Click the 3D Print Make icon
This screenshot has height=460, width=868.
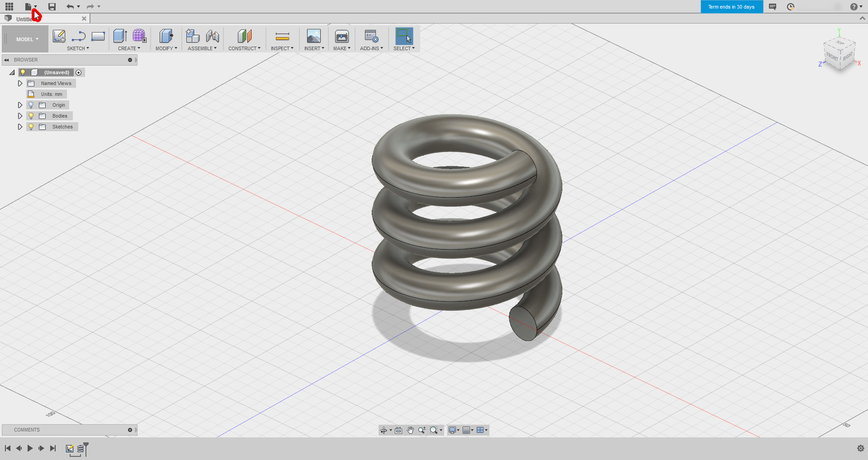click(x=342, y=36)
